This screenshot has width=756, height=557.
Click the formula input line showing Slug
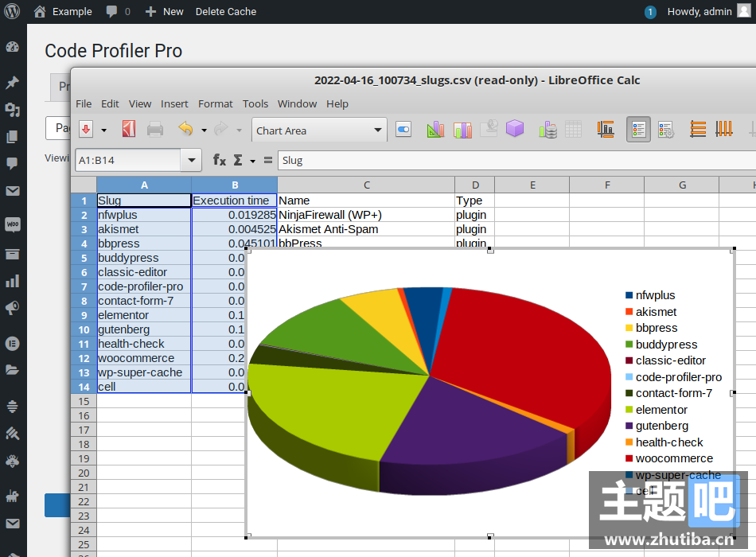516,160
